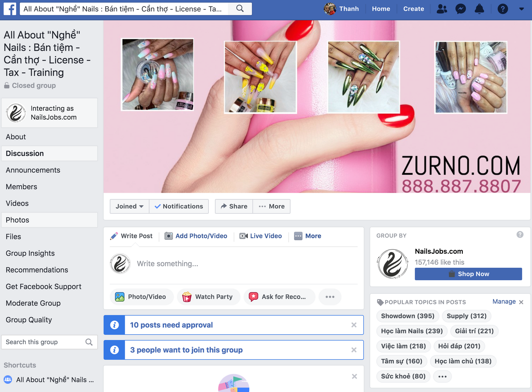Select the Live Video tab

click(x=261, y=236)
